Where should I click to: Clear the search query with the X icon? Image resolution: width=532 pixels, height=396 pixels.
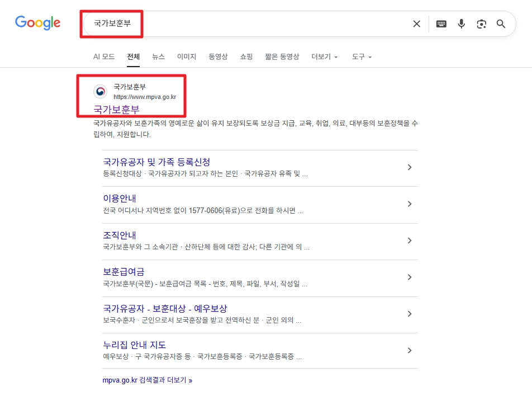416,24
